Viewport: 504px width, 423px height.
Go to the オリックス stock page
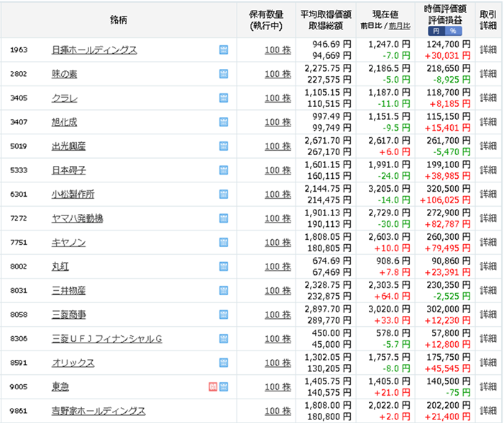click(73, 363)
